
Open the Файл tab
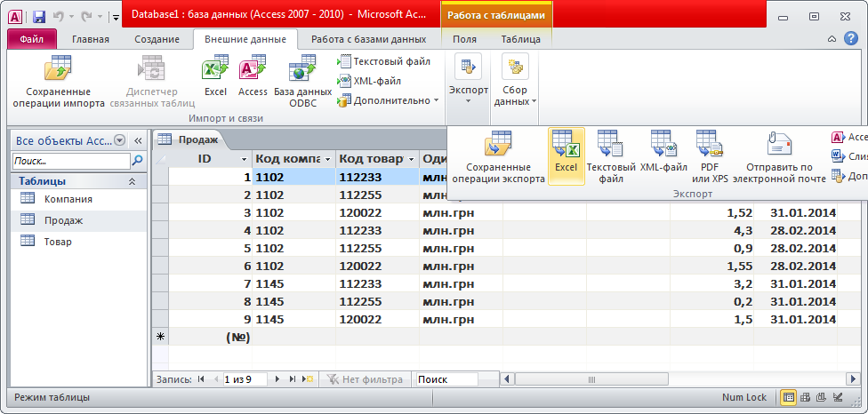tap(32, 39)
